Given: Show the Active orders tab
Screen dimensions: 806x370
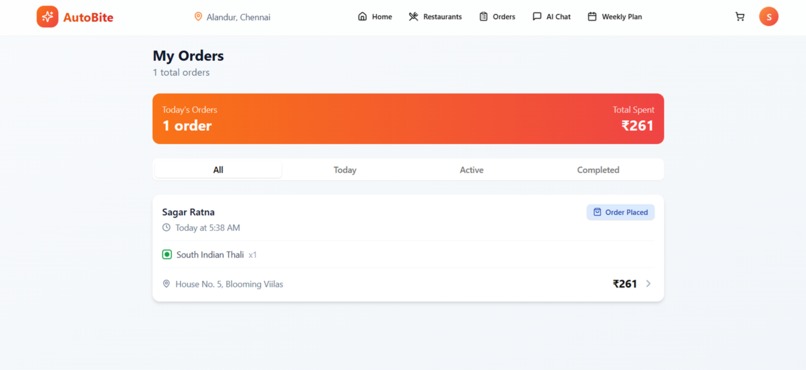Looking at the screenshot, I should (x=471, y=170).
